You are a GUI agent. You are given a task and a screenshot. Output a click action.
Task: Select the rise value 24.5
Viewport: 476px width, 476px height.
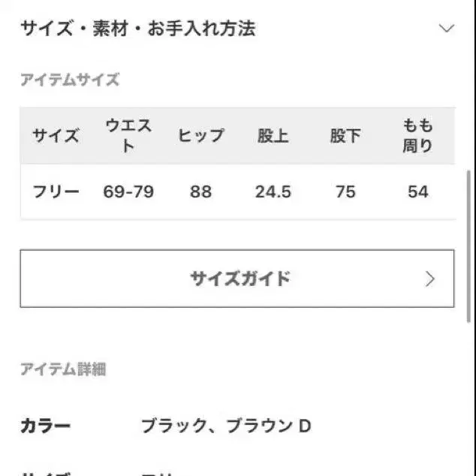click(273, 191)
